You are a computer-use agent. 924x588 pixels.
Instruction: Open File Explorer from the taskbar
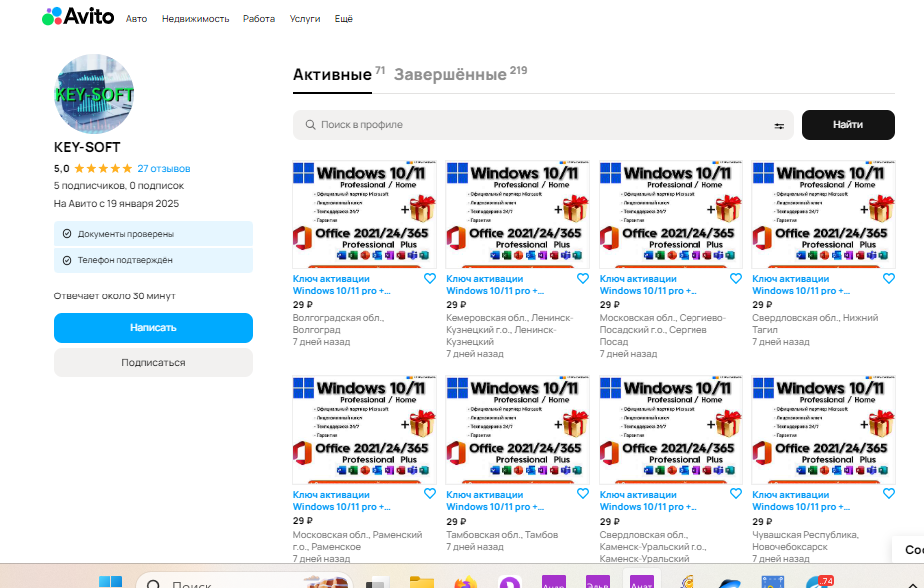click(x=422, y=583)
